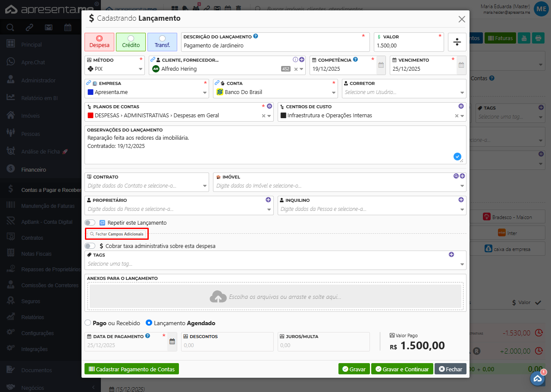Image resolution: width=551 pixels, height=392 pixels.
Task: Toggle Repetir este Lançamento switch
Action: pos(90,223)
